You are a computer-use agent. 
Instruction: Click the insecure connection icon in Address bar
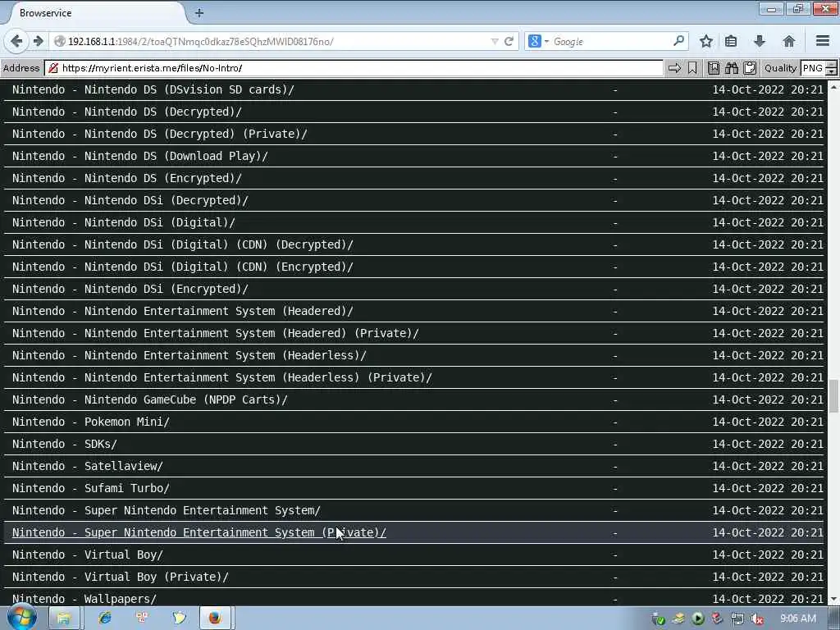tap(53, 68)
